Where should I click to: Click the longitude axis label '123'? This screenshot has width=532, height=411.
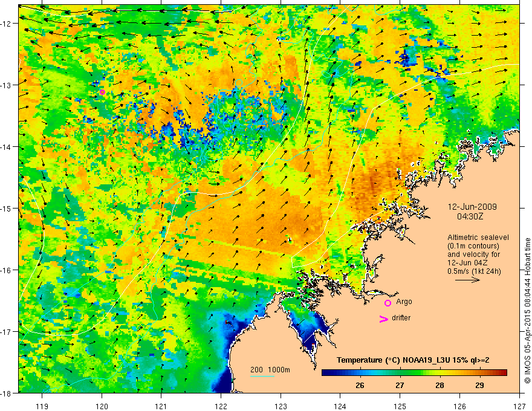tap(281, 406)
